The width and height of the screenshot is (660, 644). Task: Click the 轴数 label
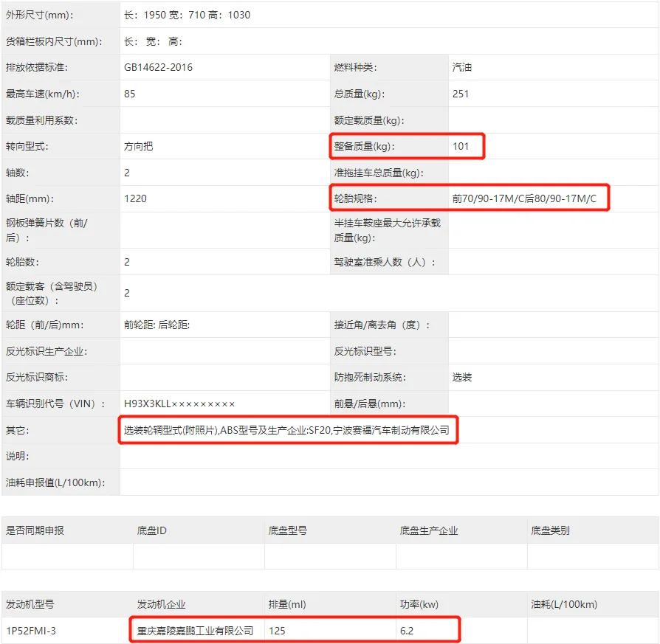17,173
